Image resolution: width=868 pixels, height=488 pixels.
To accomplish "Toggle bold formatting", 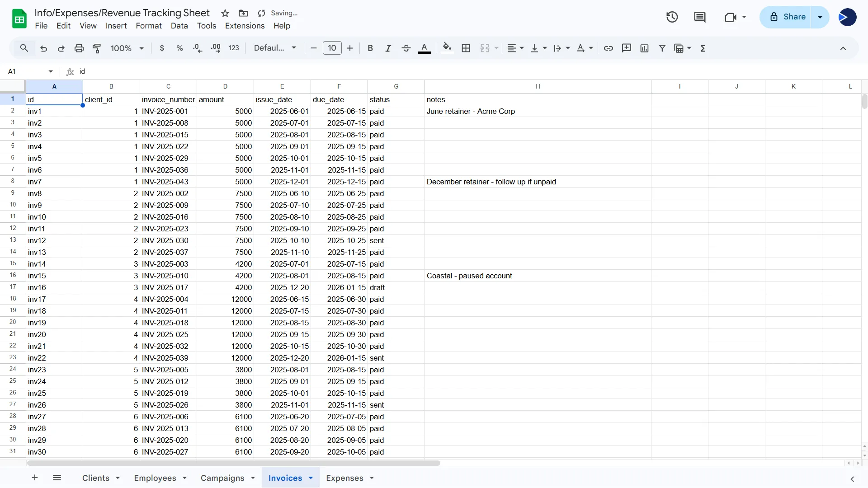I will pyautogui.click(x=370, y=48).
